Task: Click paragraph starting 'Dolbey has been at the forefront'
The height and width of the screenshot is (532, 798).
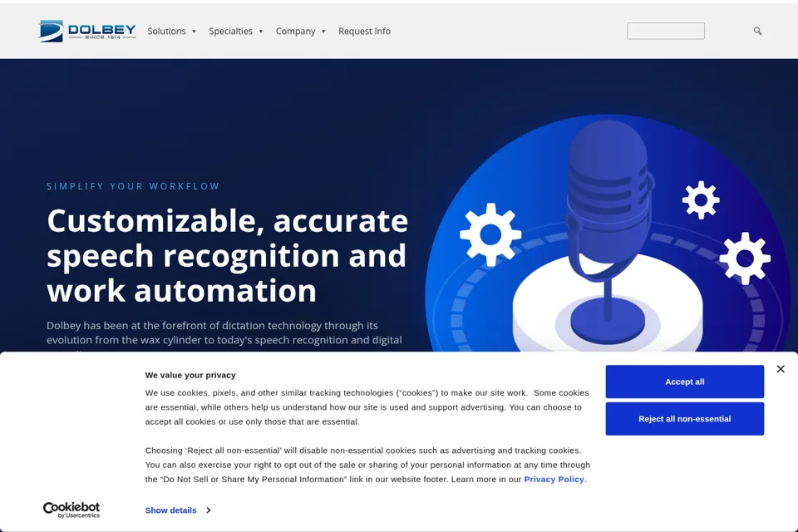Action: pyautogui.click(x=224, y=336)
